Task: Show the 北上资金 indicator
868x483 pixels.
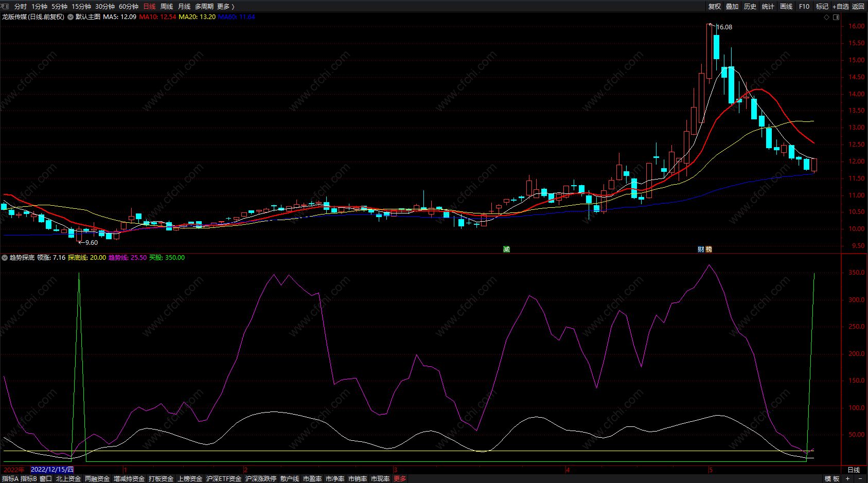Action: [68, 479]
